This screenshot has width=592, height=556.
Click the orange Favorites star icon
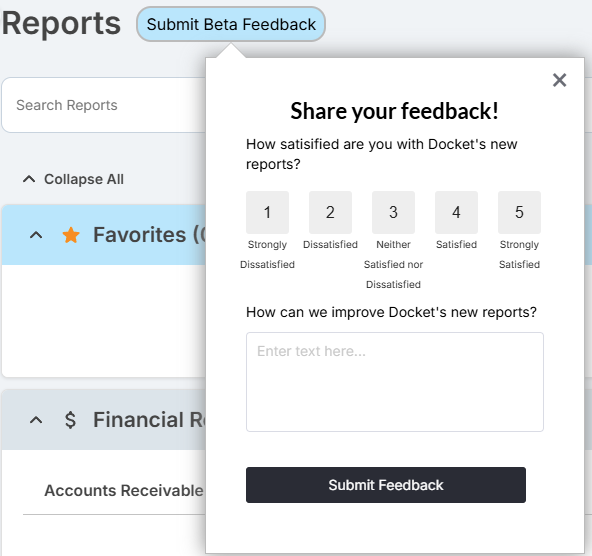coord(71,235)
